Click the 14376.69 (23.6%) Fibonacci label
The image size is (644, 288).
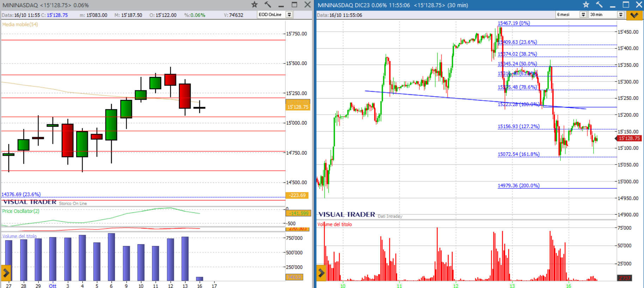pyautogui.click(x=21, y=194)
